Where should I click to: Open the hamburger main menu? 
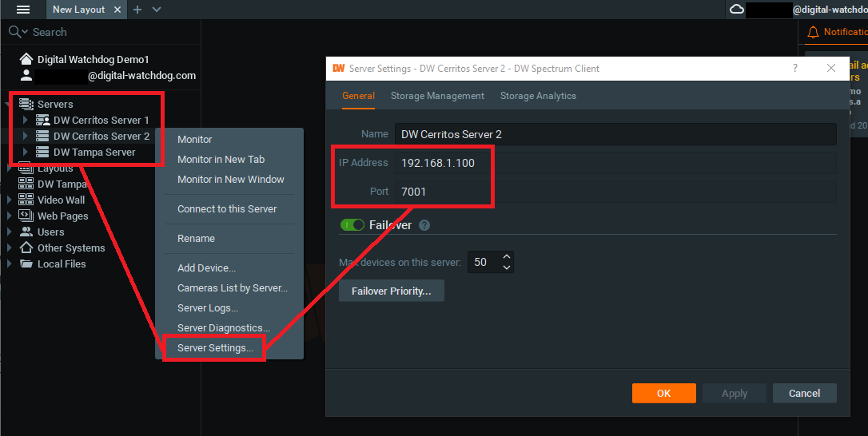click(x=23, y=10)
